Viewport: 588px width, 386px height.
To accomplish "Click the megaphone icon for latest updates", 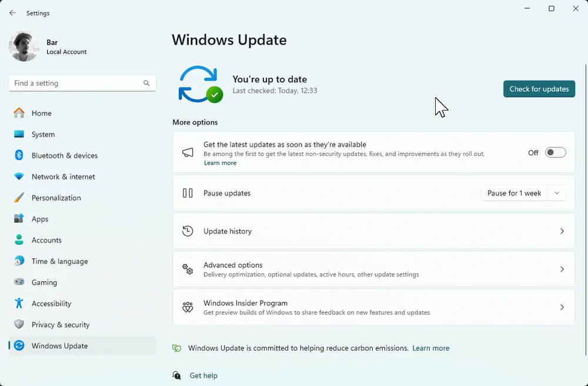I will point(188,152).
